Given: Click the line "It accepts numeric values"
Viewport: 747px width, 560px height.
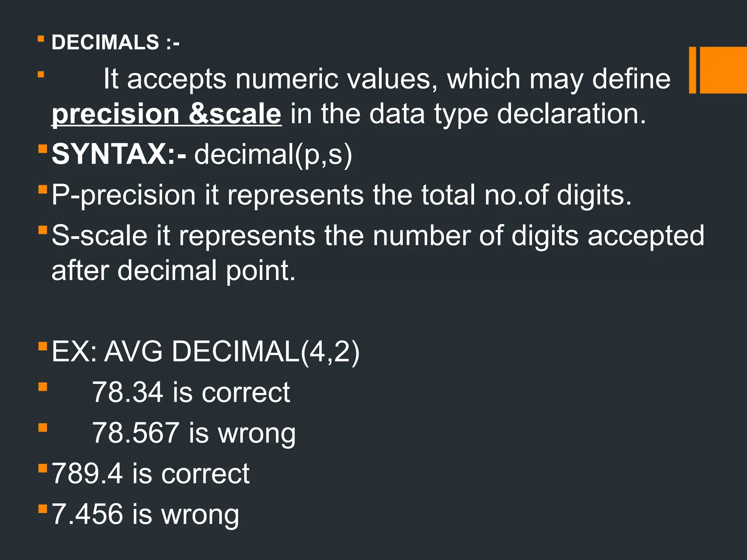Looking at the screenshot, I should click(387, 79).
